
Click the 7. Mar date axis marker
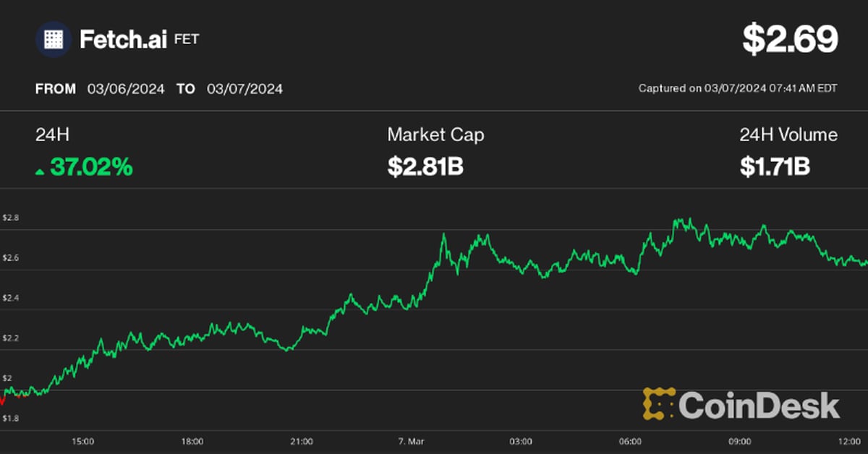click(x=409, y=441)
